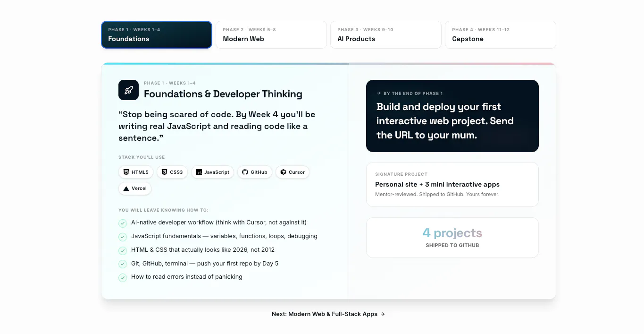
Task: Click the CSS3 logo icon
Action: 164,172
